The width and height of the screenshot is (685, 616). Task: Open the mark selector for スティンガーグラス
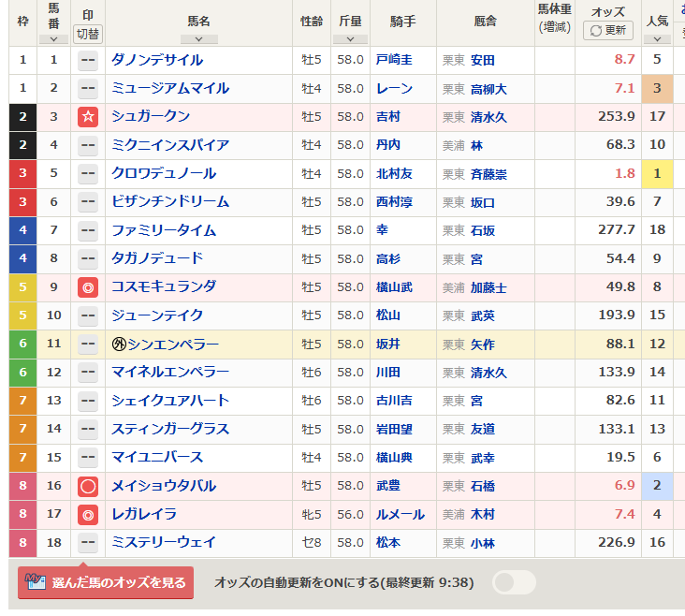[x=88, y=429]
